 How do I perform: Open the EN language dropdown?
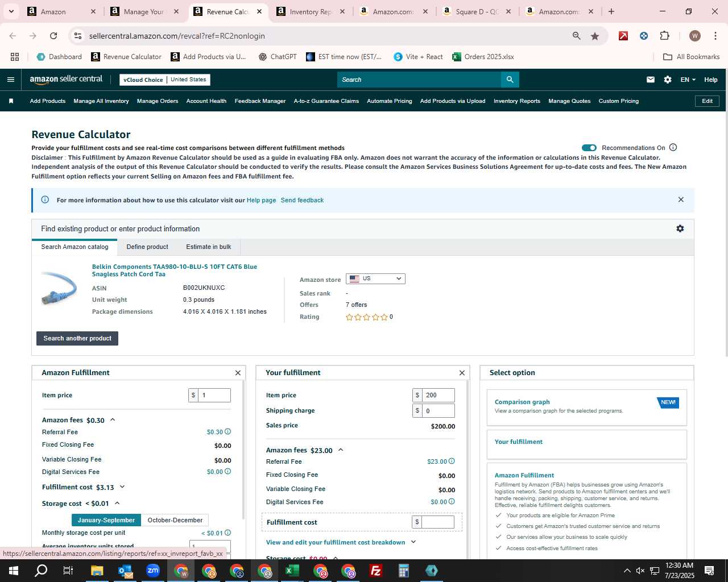pyautogui.click(x=688, y=80)
